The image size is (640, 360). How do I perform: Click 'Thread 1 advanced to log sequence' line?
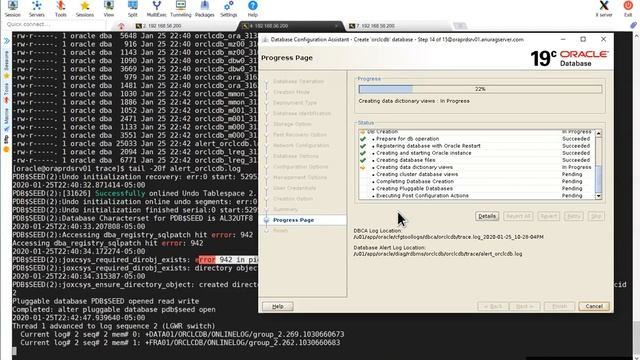[x=113, y=326]
